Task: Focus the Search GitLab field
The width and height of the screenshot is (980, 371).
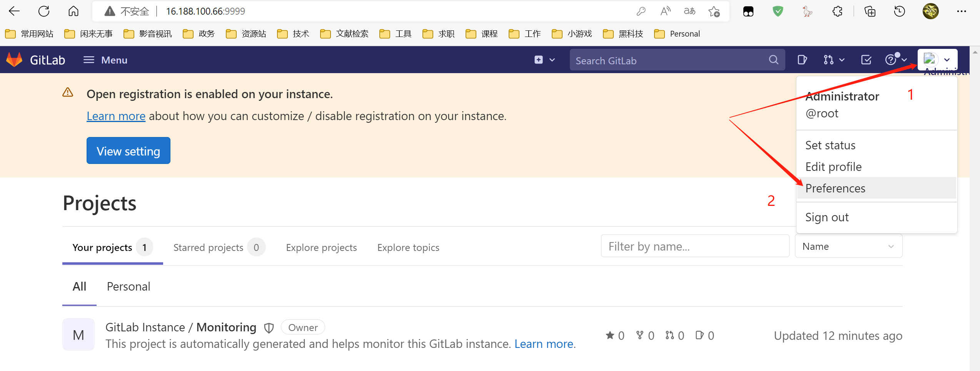Action: pyautogui.click(x=677, y=60)
